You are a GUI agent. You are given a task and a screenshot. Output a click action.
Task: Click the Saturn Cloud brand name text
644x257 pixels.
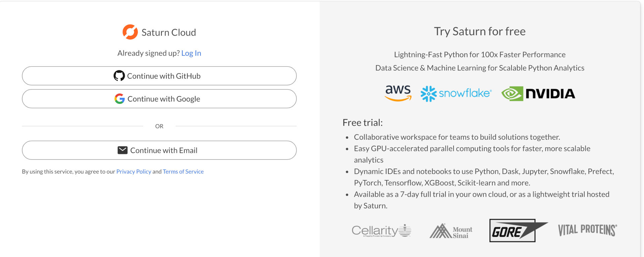(169, 33)
